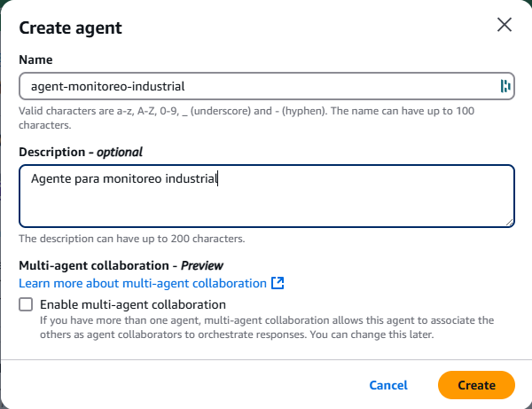Image resolution: width=532 pixels, height=409 pixels.
Task: Close the Create agent dialog
Action: (x=505, y=25)
